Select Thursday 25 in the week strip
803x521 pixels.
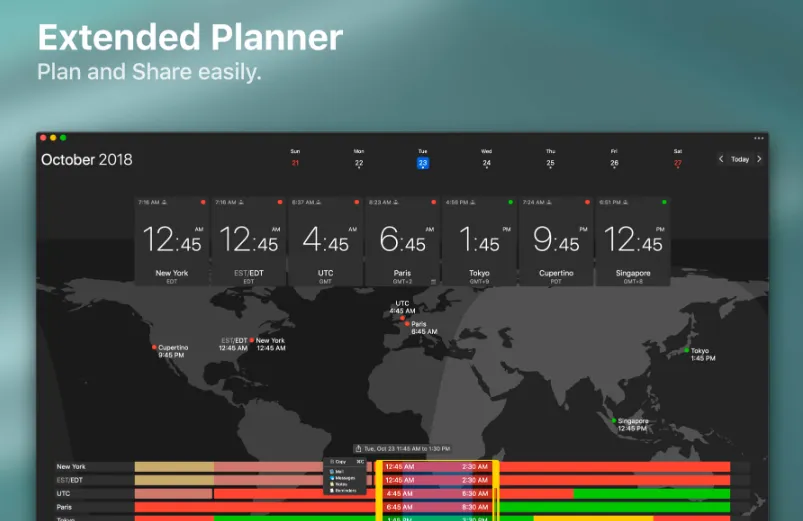click(x=550, y=163)
